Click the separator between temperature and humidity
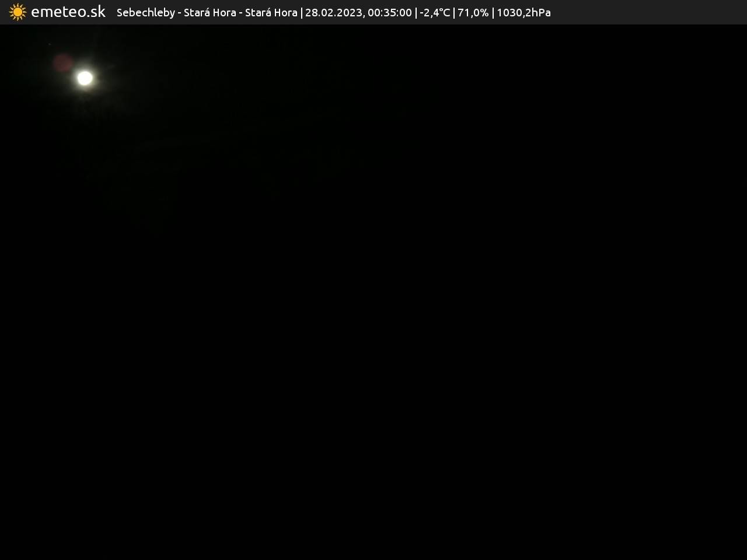This screenshot has width=747, height=560. (454, 13)
